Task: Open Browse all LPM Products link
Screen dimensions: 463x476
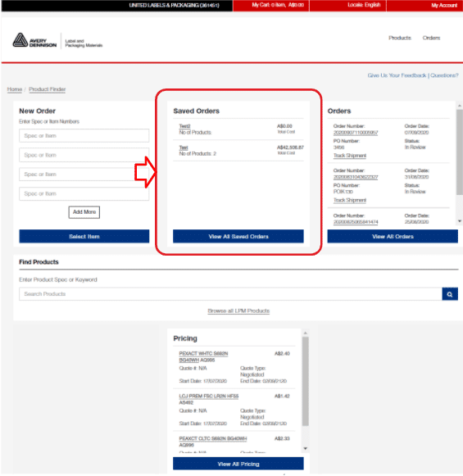Action: [238, 311]
